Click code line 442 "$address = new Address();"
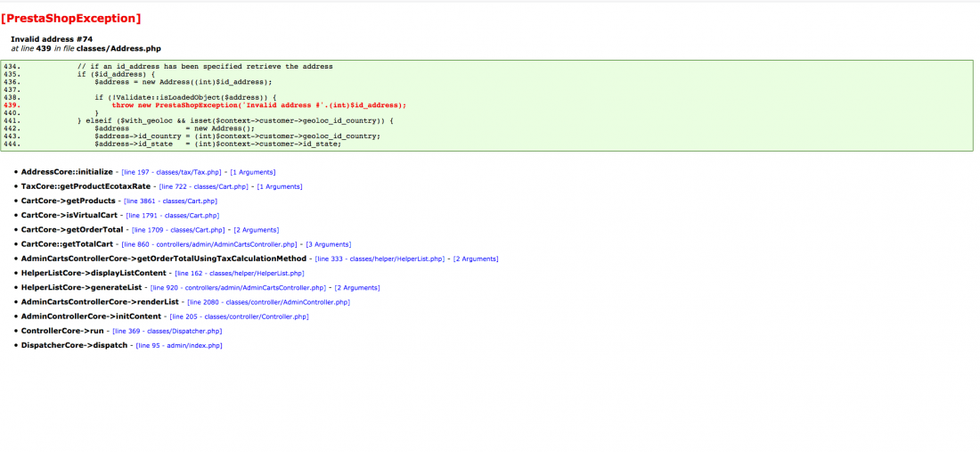 [x=175, y=128]
